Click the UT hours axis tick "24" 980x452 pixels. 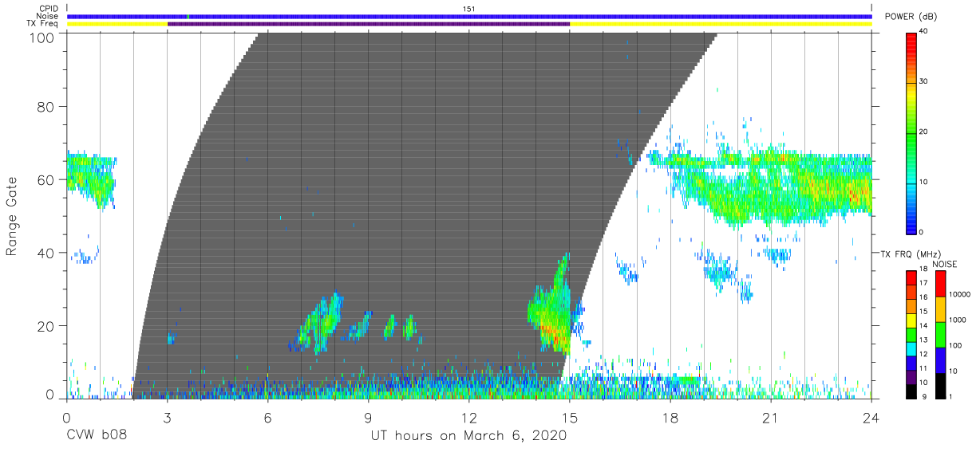click(x=871, y=417)
